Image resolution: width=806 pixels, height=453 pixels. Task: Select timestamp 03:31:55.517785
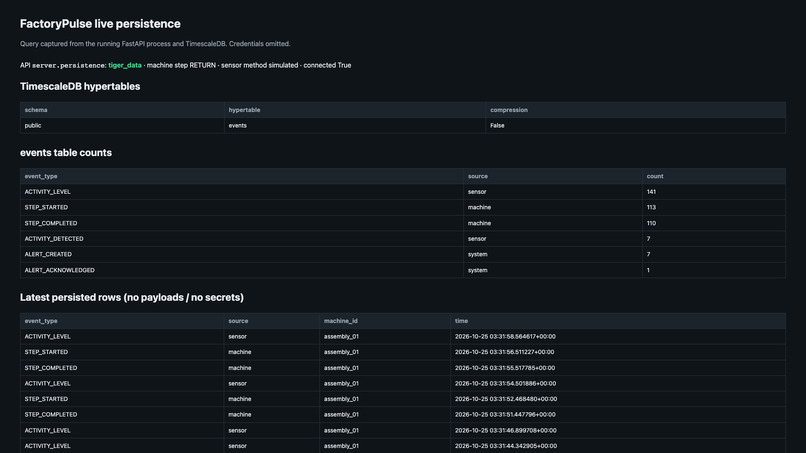pyautogui.click(x=505, y=368)
